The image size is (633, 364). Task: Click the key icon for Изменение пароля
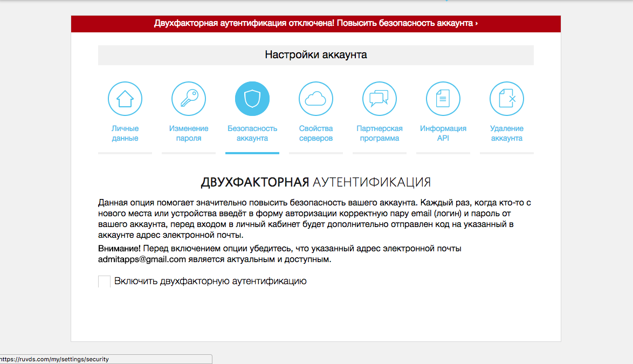[x=188, y=98]
